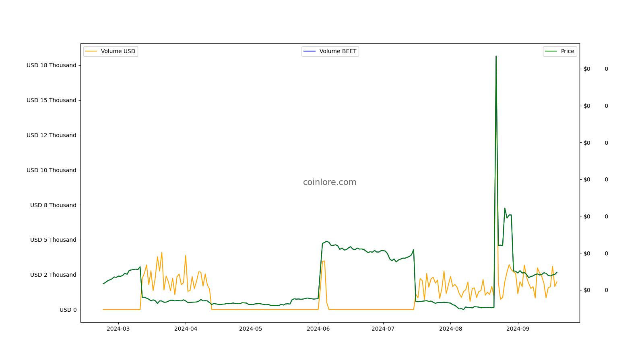Click the 2024-06 date label
Image resolution: width=644 pixels, height=362 pixels.
(318, 329)
